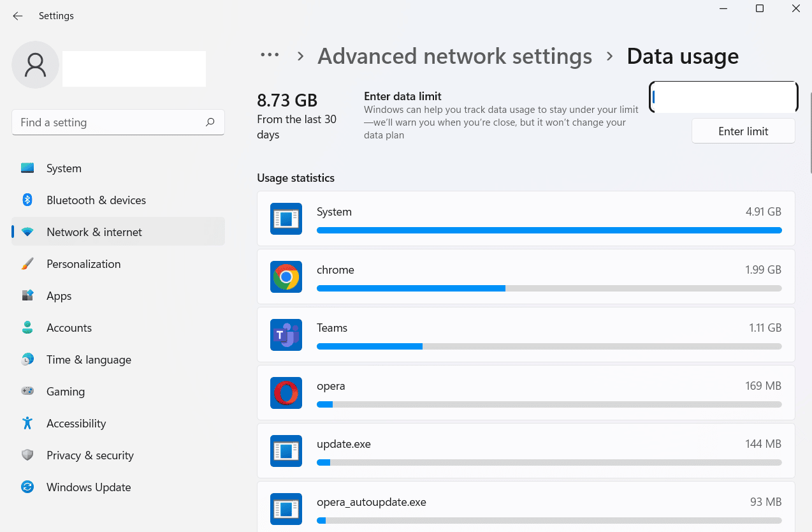
Task: Click the System usage progress bar
Action: (549, 230)
